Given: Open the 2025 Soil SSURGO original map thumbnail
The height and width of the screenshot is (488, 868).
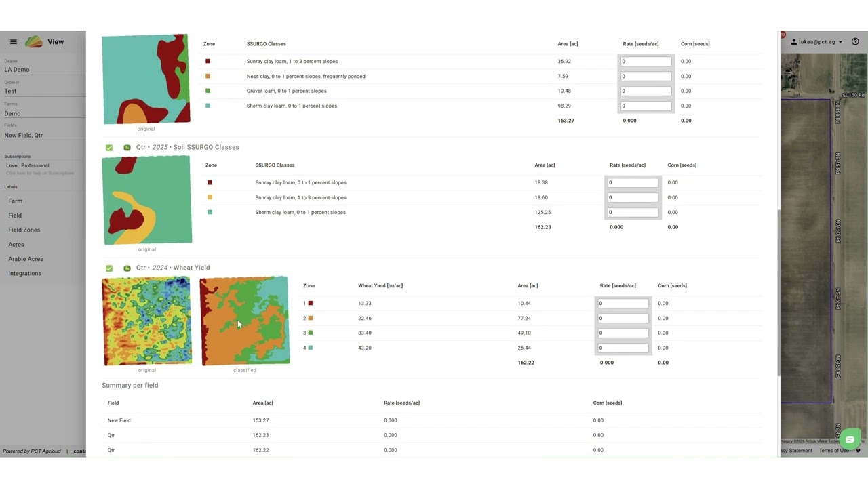Looking at the screenshot, I should 146,200.
